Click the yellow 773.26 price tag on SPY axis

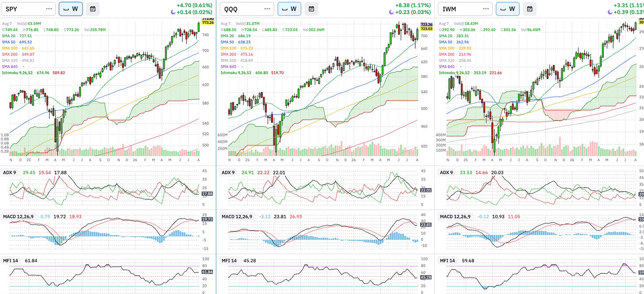coord(208,23)
